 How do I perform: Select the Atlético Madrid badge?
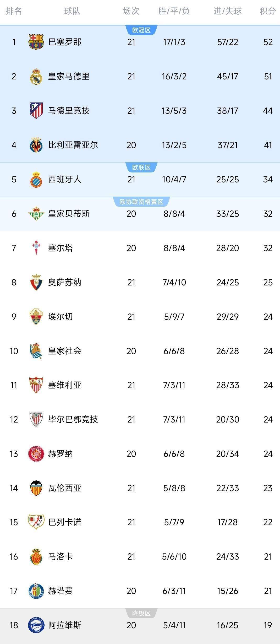(36, 111)
